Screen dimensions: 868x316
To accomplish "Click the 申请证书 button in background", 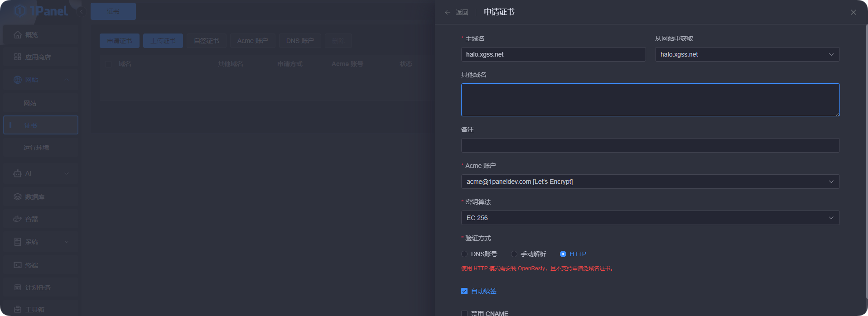I will (x=120, y=41).
